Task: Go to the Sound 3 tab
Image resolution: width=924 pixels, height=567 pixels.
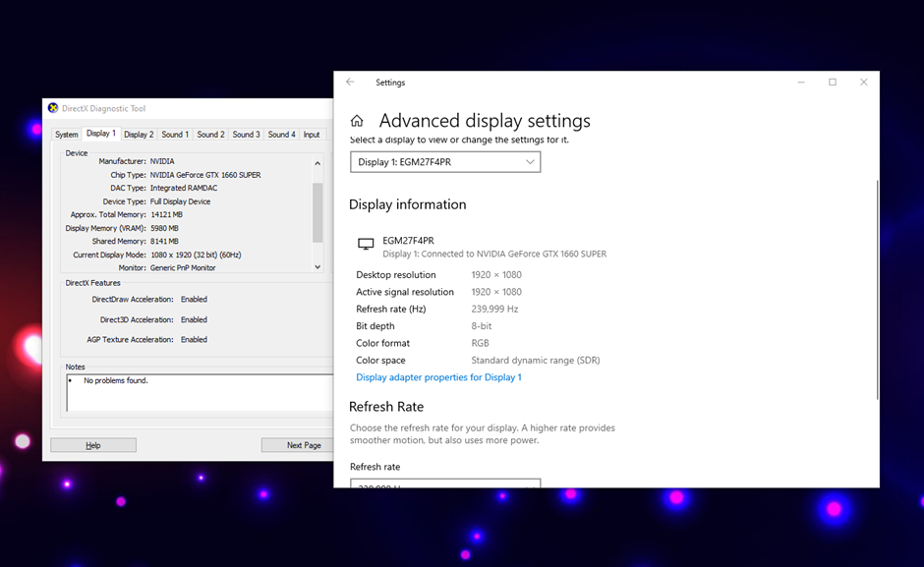Action: [246, 135]
